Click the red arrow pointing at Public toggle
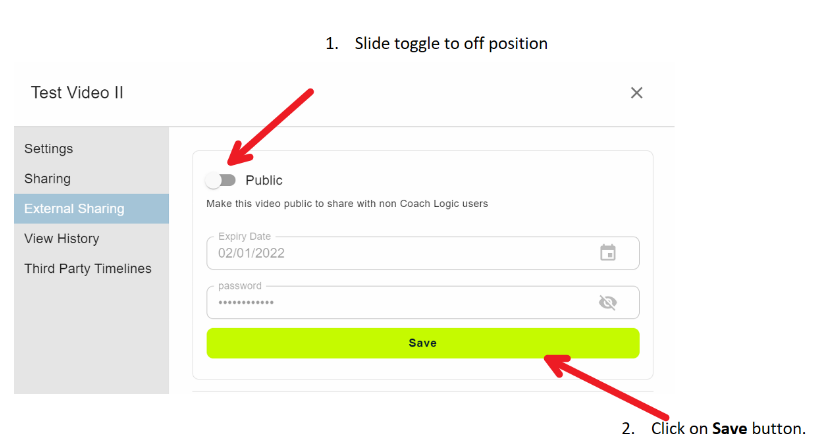 tap(270, 126)
